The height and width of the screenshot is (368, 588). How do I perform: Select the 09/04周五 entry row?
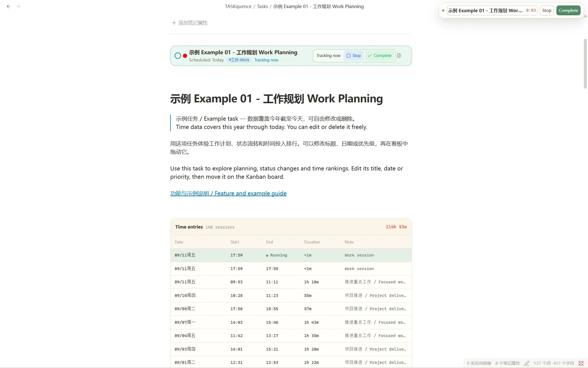pyautogui.click(x=291, y=336)
